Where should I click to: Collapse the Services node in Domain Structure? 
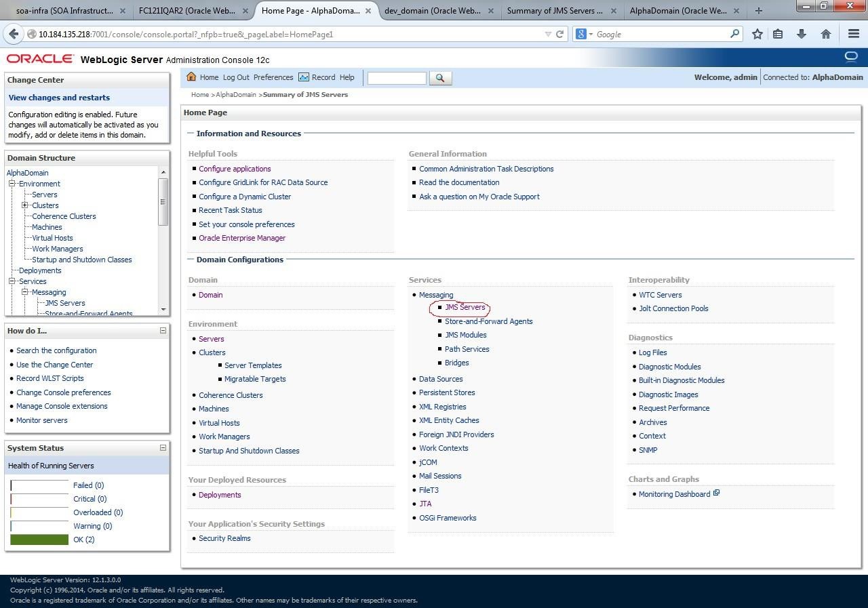(x=12, y=281)
